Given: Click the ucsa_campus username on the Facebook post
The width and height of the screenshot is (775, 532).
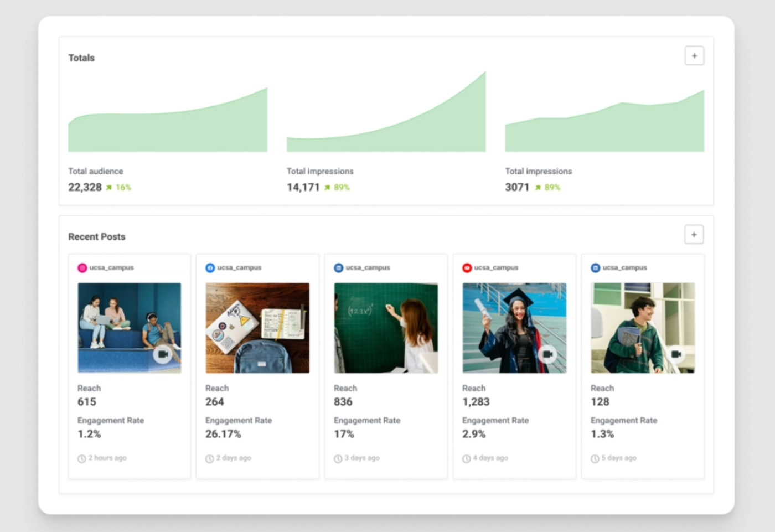Looking at the screenshot, I should (240, 268).
